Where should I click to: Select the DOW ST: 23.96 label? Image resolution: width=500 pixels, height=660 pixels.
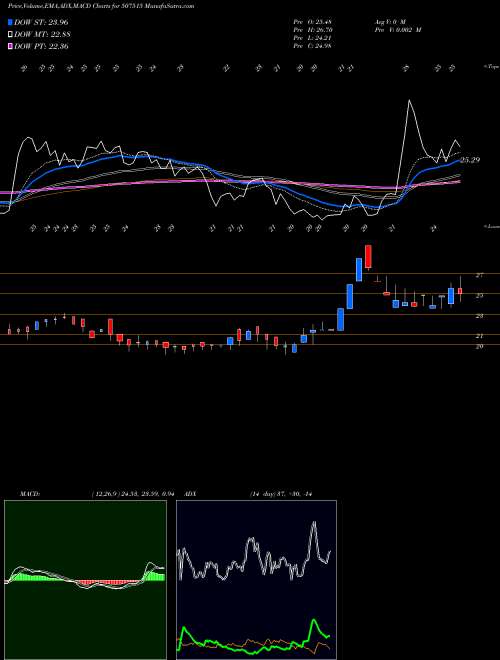(x=41, y=22)
